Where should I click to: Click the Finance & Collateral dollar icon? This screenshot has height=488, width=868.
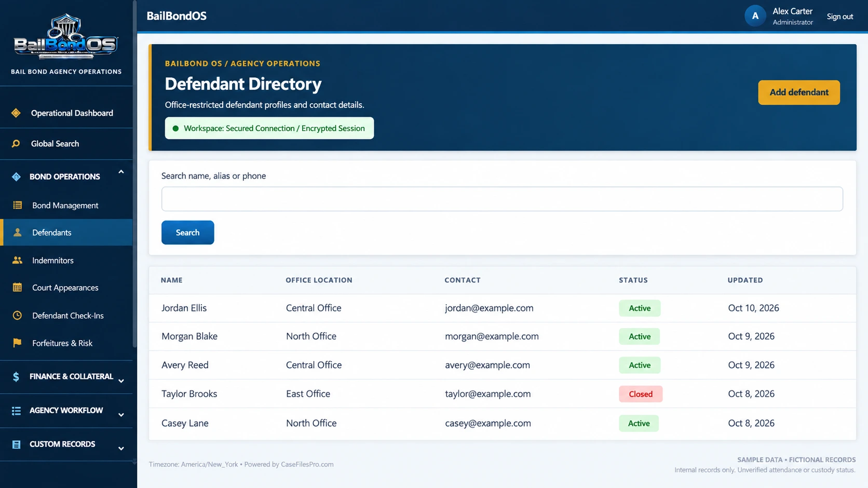[x=16, y=376]
